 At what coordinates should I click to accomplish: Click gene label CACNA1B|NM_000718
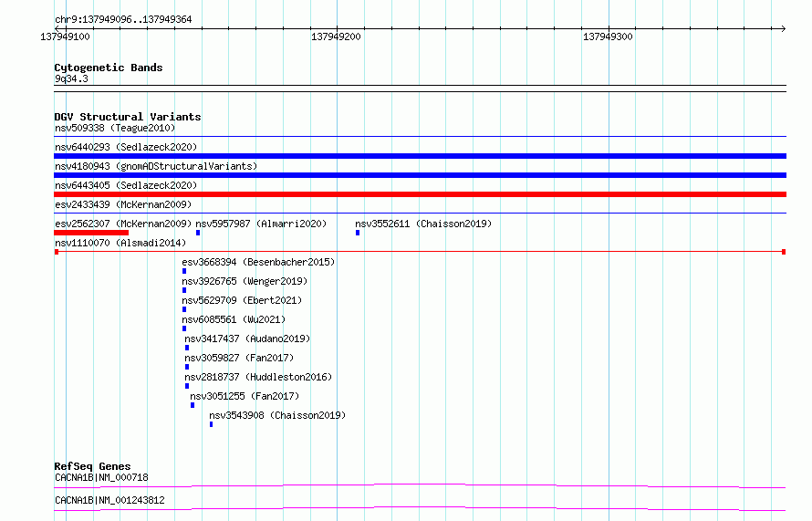(x=101, y=477)
